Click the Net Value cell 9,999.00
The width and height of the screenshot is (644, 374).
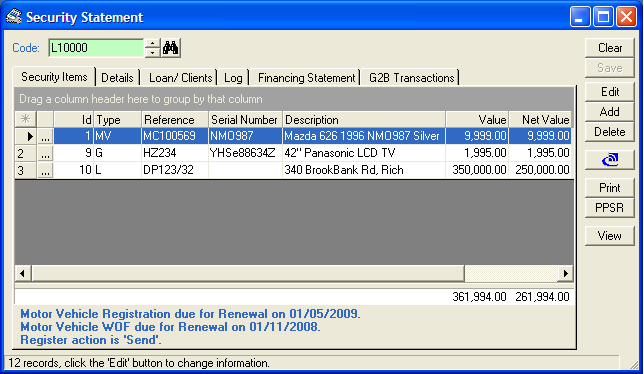(540, 136)
